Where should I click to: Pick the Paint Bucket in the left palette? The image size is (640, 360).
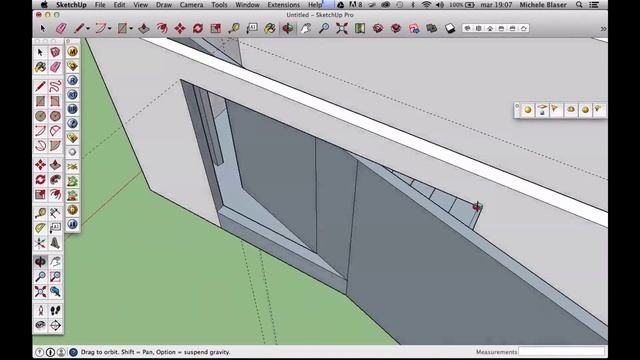(40, 67)
